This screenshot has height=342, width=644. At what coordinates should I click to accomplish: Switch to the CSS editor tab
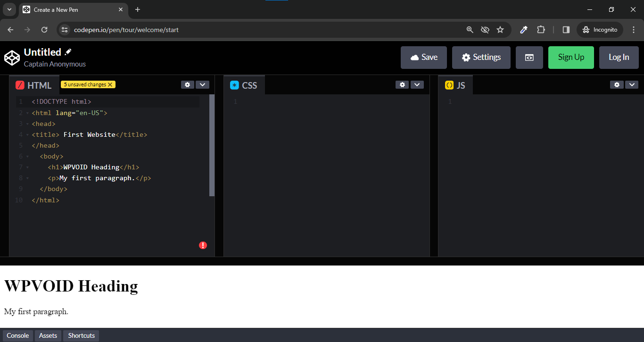point(244,85)
